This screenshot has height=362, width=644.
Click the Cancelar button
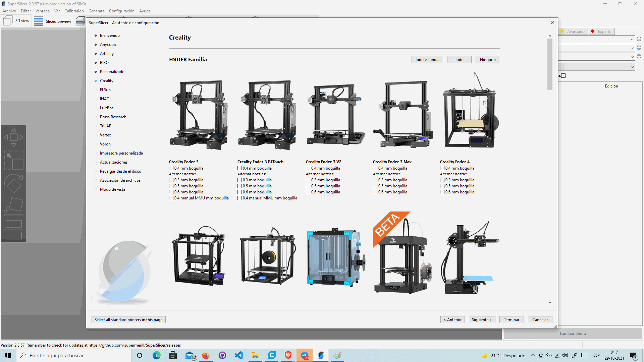point(540,320)
